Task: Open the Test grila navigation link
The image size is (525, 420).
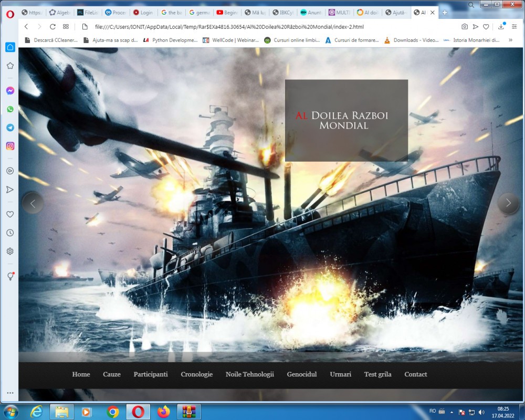Action: (x=377, y=374)
